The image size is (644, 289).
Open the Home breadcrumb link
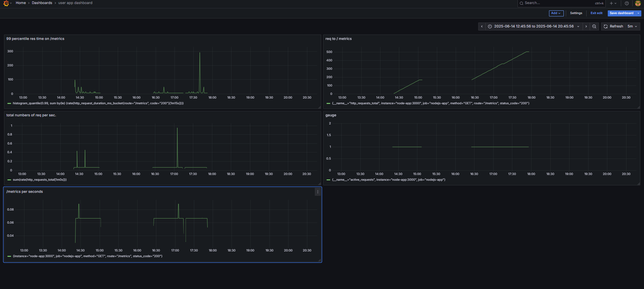tap(21, 3)
